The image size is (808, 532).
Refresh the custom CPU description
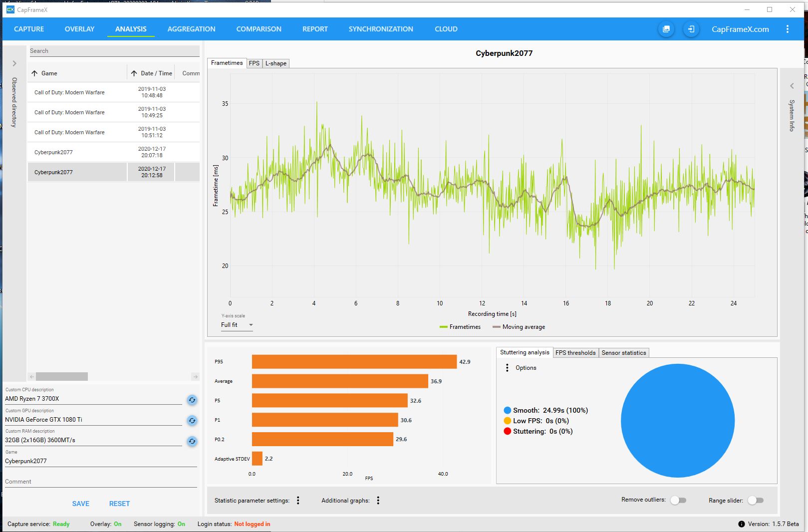coord(192,400)
